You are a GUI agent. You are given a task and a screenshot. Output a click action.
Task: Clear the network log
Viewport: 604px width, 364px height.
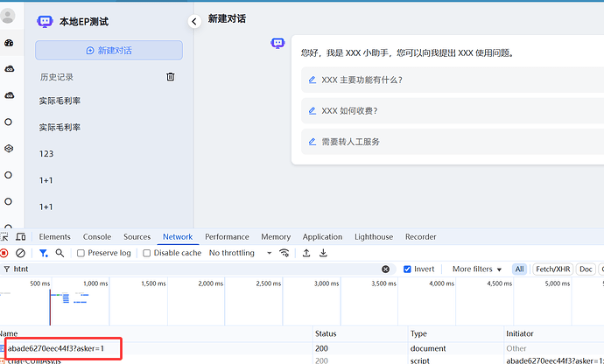click(x=21, y=253)
